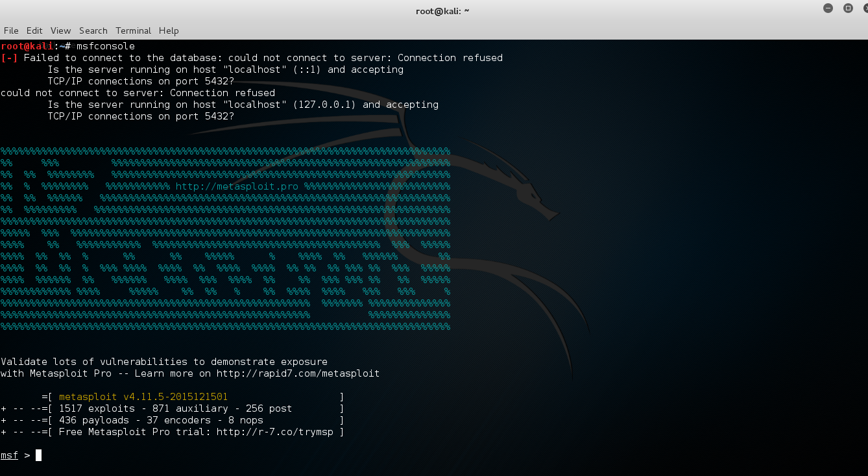This screenshot has height=476, width=868.
Task: Open the Edit menu
Action: pos(34,31)
